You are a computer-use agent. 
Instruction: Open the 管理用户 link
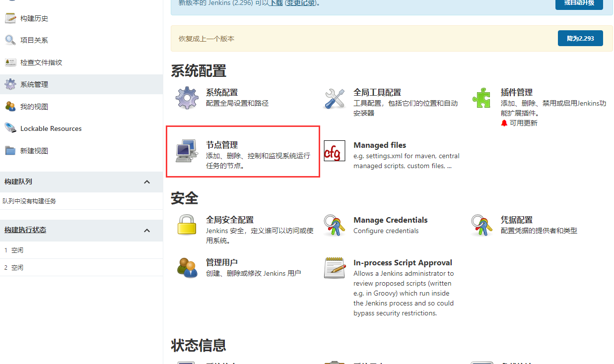(222, 262)
